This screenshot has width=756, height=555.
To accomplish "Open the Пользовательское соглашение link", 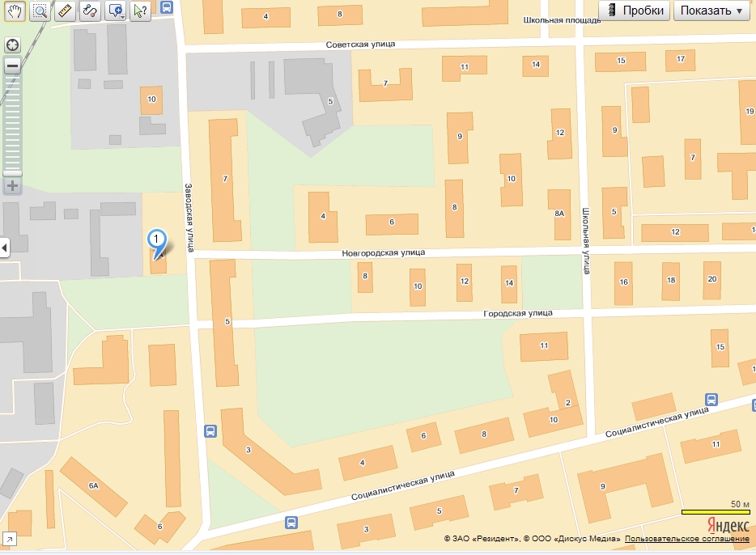I will click(x=686, y=539).
